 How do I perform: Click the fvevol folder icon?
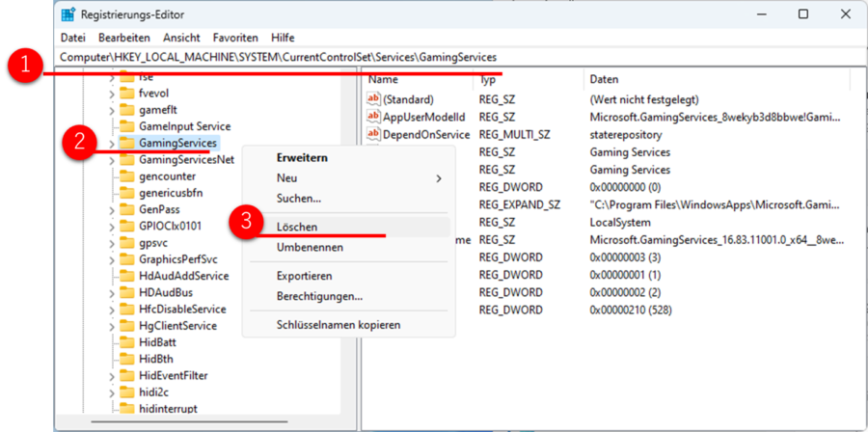pyautogui.click(x=127, y=93)
